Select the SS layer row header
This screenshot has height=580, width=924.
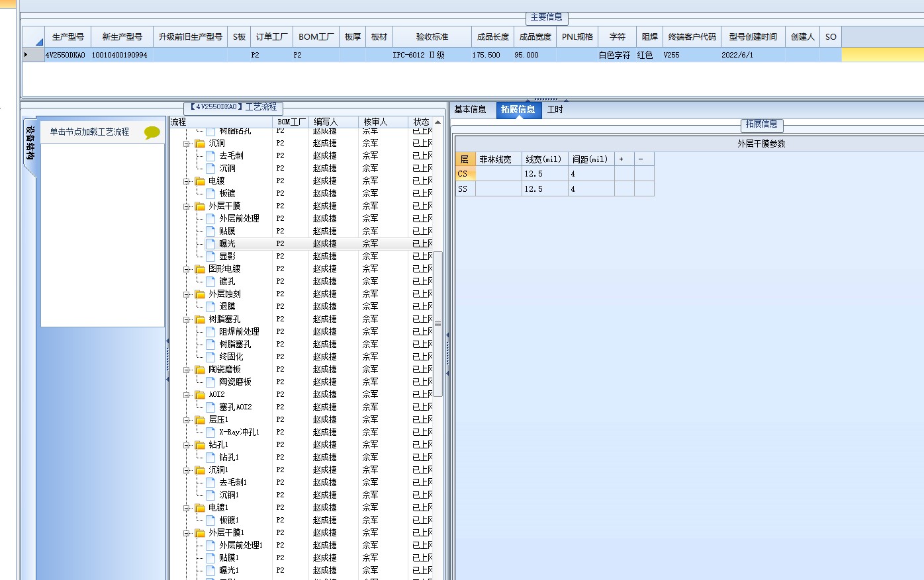pos(465,189)
